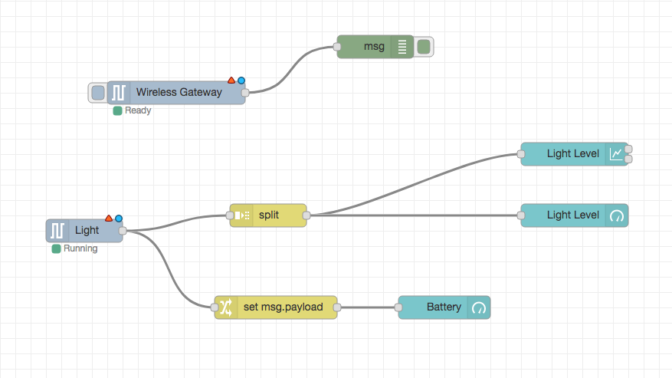This screenshot has width=672, height=378.
Task: Click the msg node input port
Action: (337, 47)
